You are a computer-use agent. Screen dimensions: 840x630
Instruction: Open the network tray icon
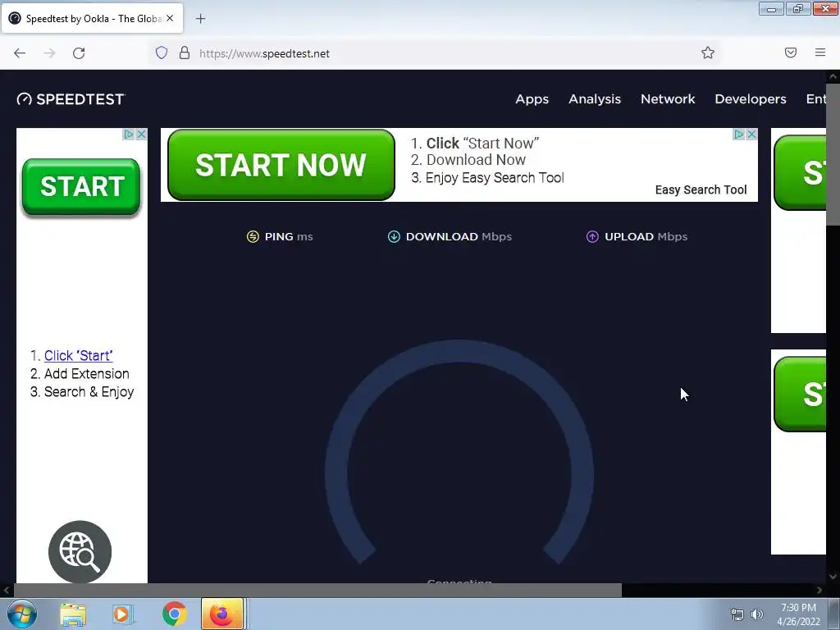tap(737, 614)
